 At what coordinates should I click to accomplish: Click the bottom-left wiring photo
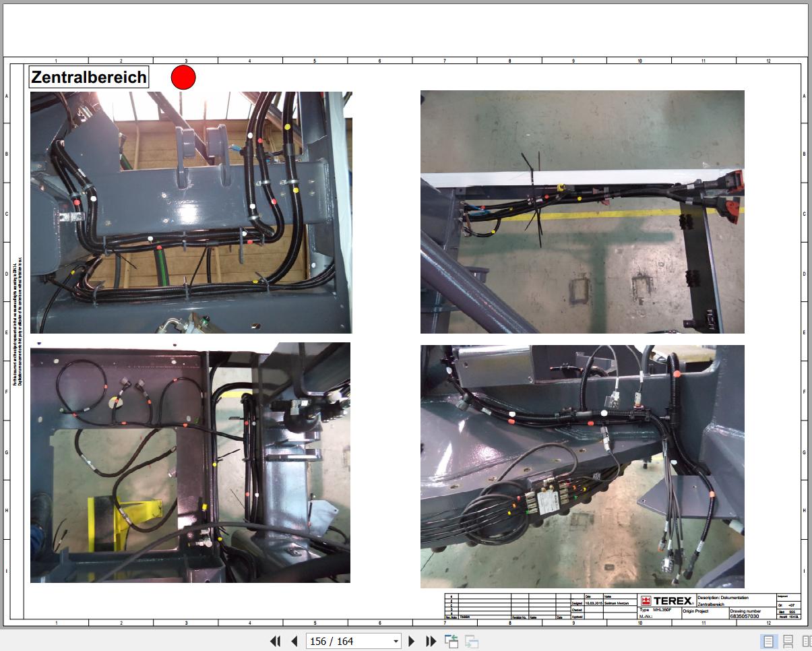(x=190, y=462)
